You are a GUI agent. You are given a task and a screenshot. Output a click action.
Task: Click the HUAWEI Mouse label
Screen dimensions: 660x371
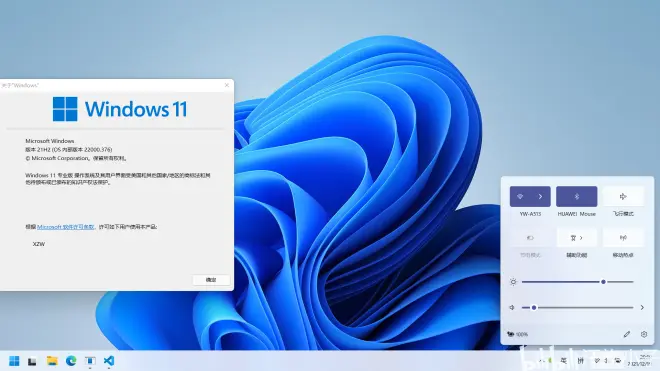576,214
